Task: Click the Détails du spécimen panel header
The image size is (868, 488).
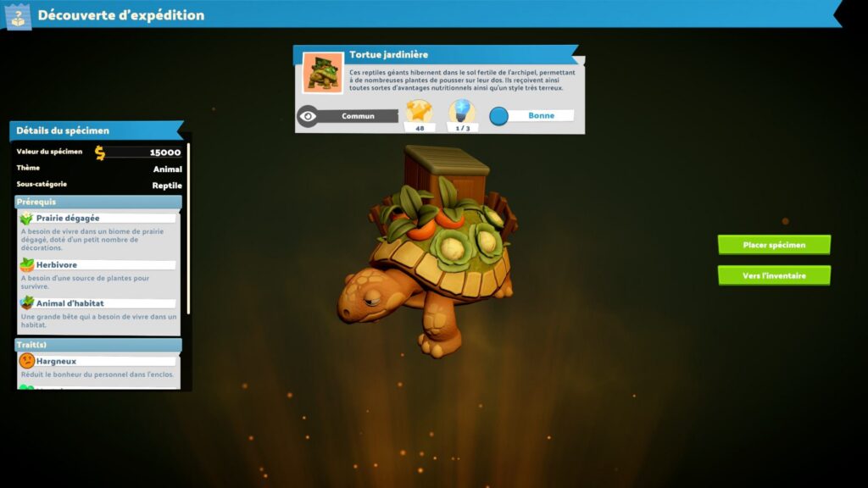Action: (95, 130)
